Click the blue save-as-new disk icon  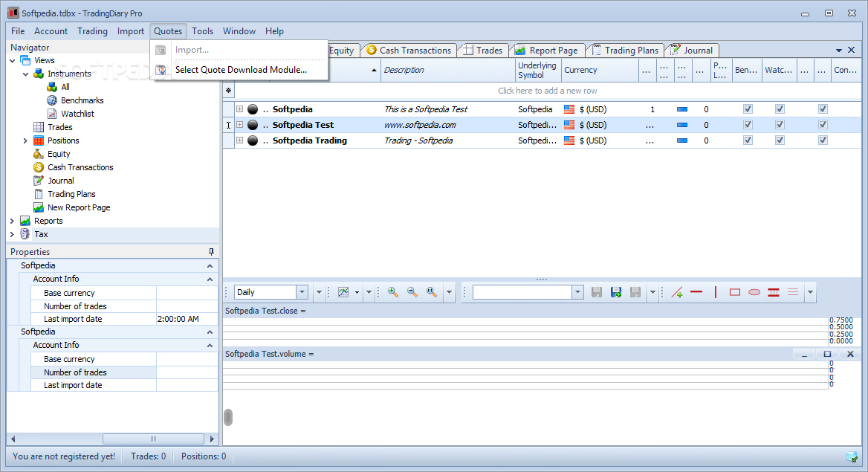click(x=616, y=292)
